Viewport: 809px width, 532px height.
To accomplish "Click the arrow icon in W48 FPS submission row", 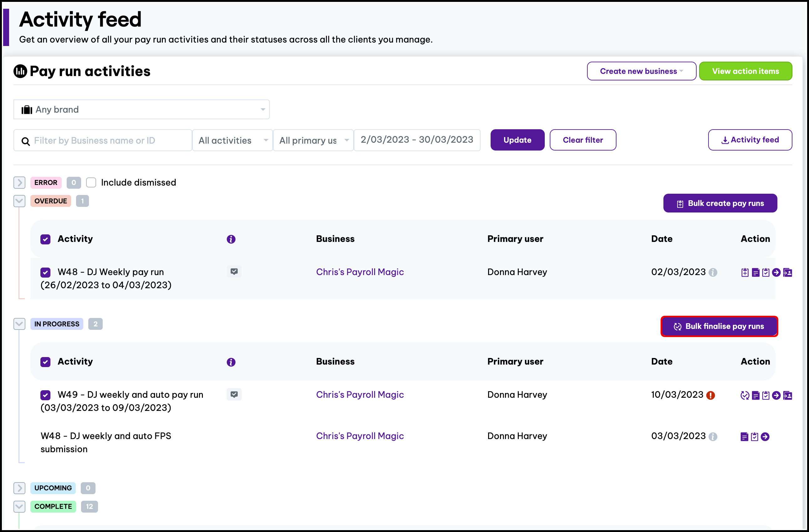I will tap(765, 437).
